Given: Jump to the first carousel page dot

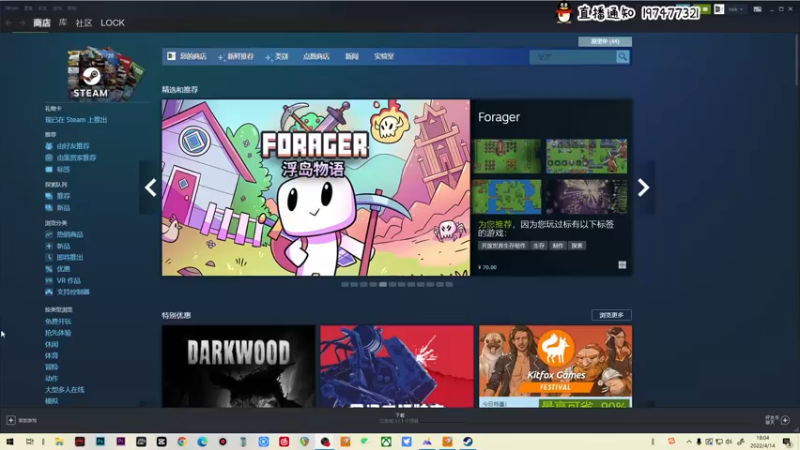Looking at the screenshot, I should (345, 284).
